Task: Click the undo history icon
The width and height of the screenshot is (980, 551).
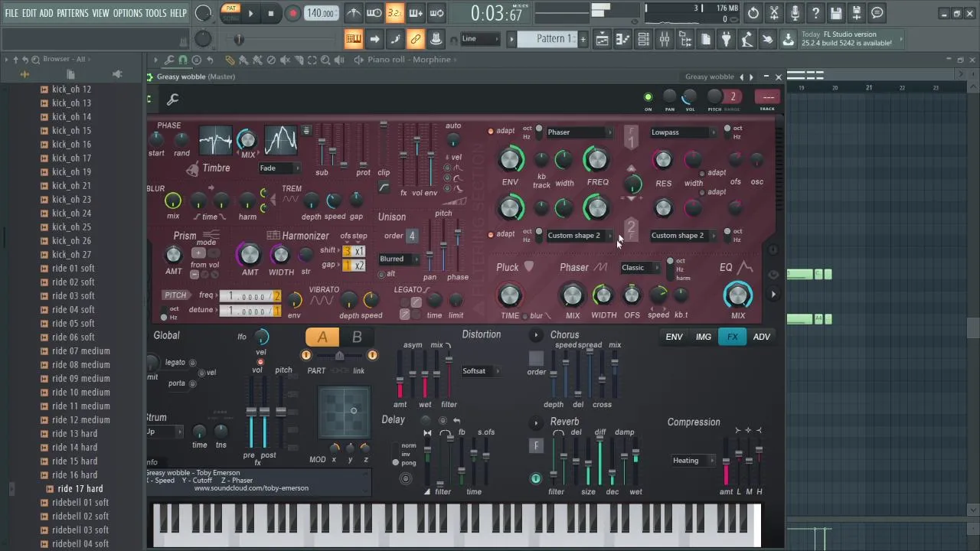Action: click(753, 13)
